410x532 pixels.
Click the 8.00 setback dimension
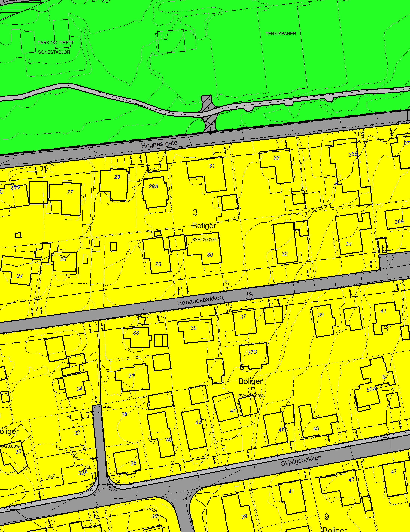point(227,283)
